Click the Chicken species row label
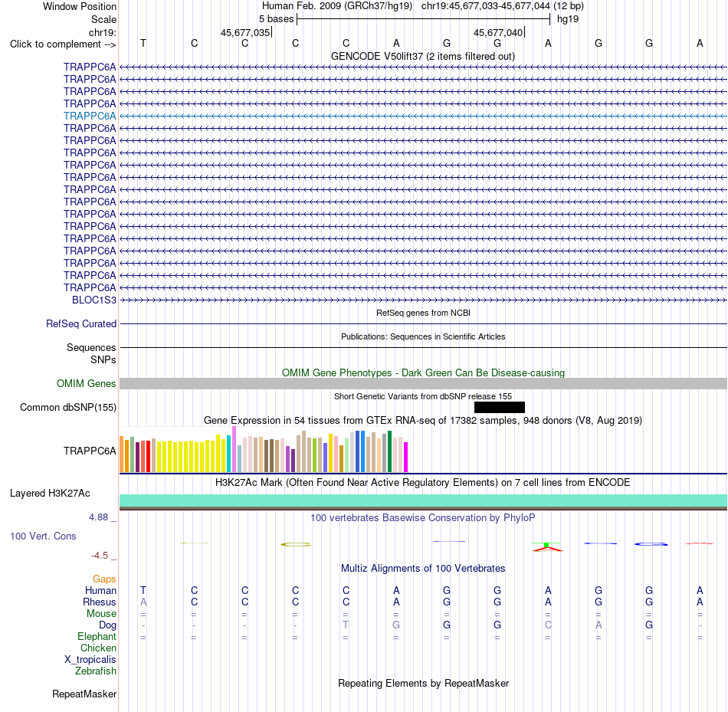 (x=98, y=648)
